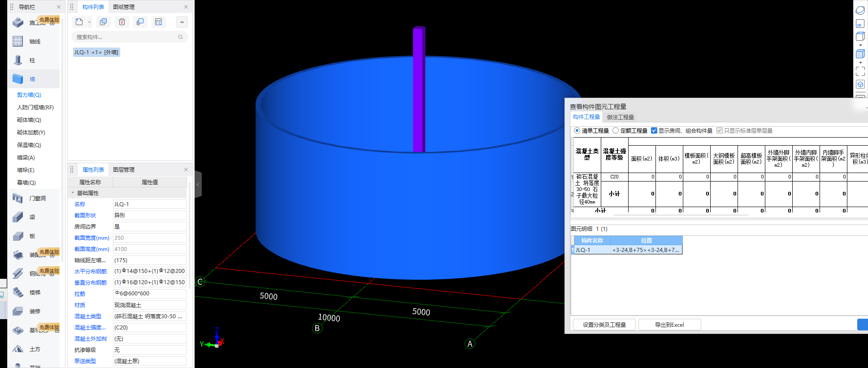Select JLQ-1 <1> [外墙] component
Viewport: 868px width, 368px height.
pos(96,52)
